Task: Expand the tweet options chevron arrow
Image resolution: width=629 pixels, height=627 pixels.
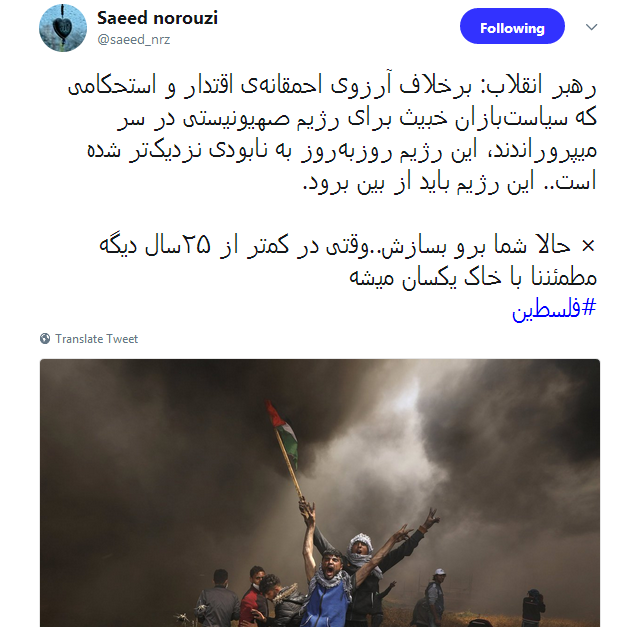Action: click(591, 27)
